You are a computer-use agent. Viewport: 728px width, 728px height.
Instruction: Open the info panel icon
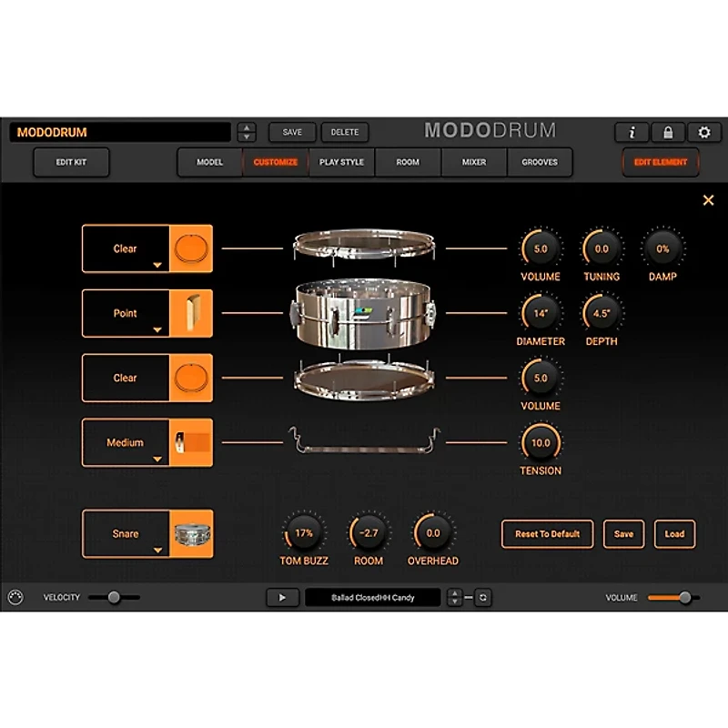632,132
